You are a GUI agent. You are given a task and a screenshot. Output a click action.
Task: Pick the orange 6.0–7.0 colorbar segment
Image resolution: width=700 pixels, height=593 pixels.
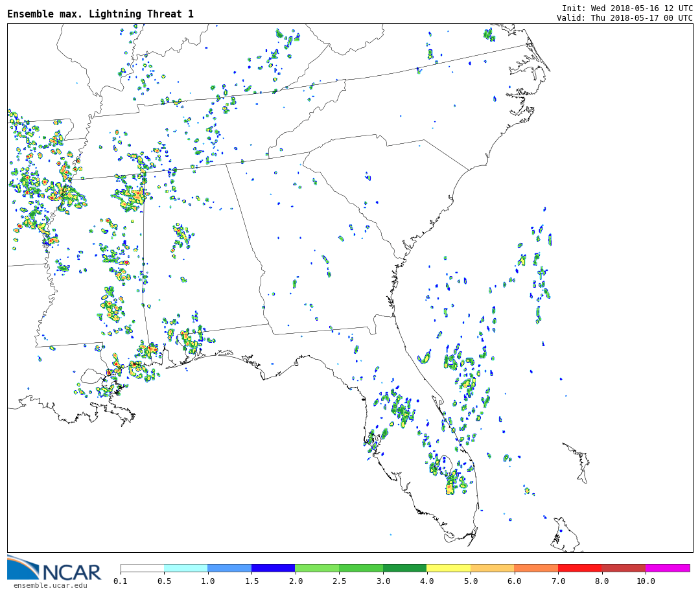pos(536,568)
